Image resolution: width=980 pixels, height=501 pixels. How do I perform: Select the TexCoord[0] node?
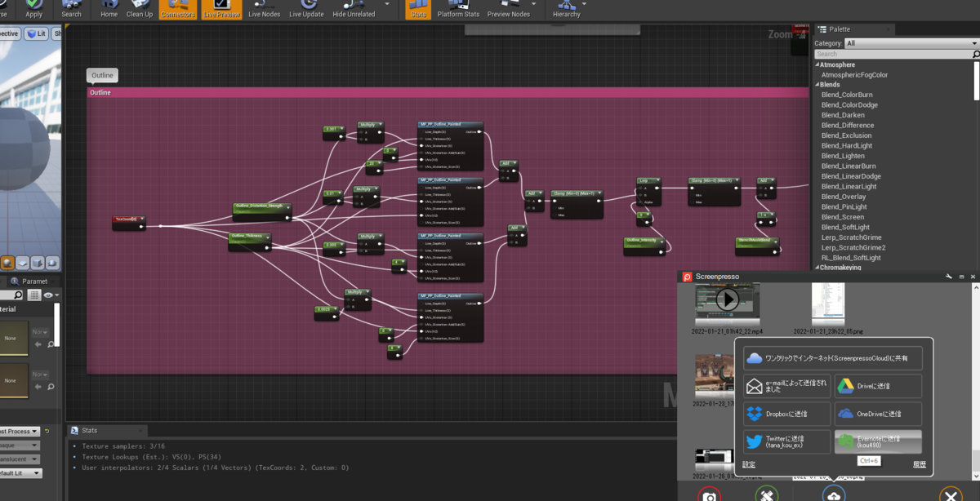point(129,223)
